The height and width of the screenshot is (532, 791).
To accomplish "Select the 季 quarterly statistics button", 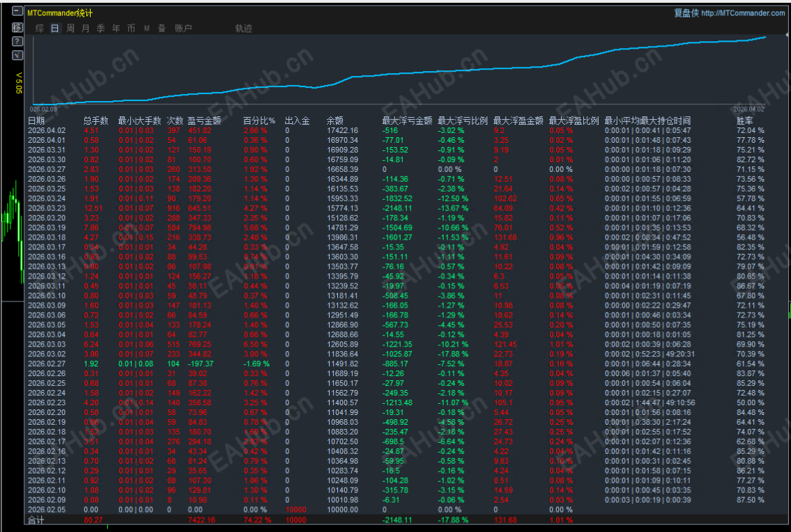I will coord(101,29).
